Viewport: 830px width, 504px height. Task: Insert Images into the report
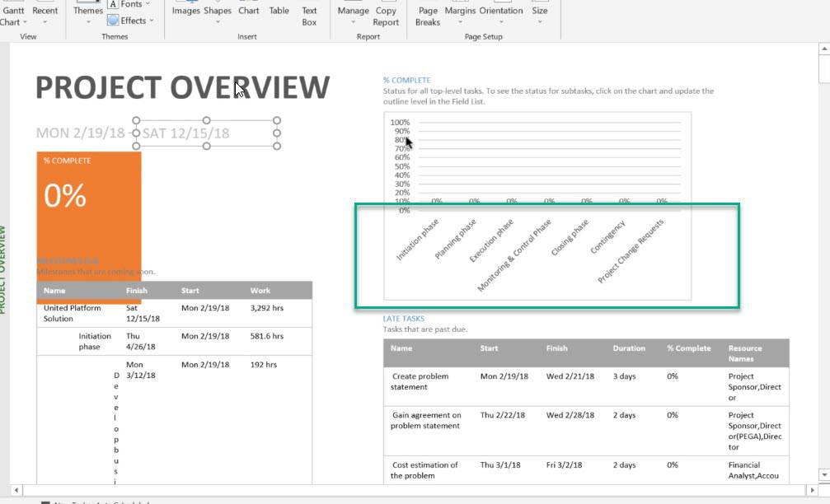coord(185,11)
